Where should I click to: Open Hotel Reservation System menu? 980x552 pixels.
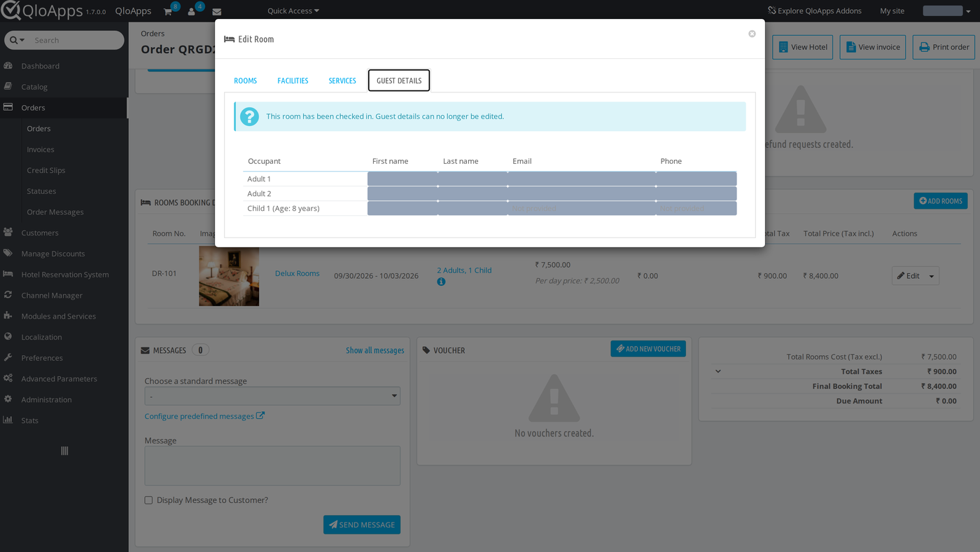point(64,275)
